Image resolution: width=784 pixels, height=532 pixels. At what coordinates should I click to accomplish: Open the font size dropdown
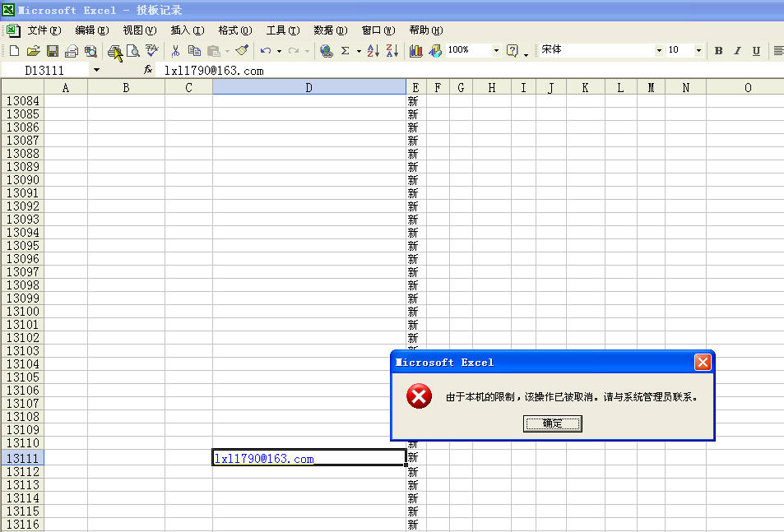click(698, 50)
